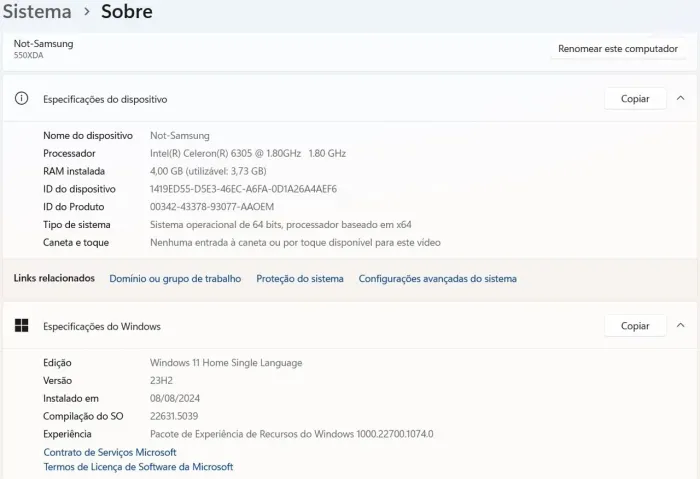
Task: Select Pacote de Experiência de Recursos value
Action: pos(292,434)
